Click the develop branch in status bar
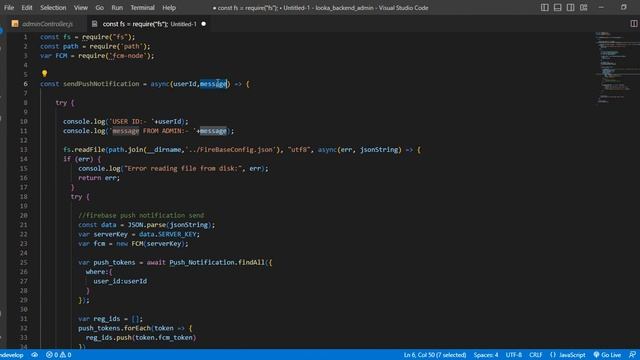This screenshot has width=640, height=360. 12,355
